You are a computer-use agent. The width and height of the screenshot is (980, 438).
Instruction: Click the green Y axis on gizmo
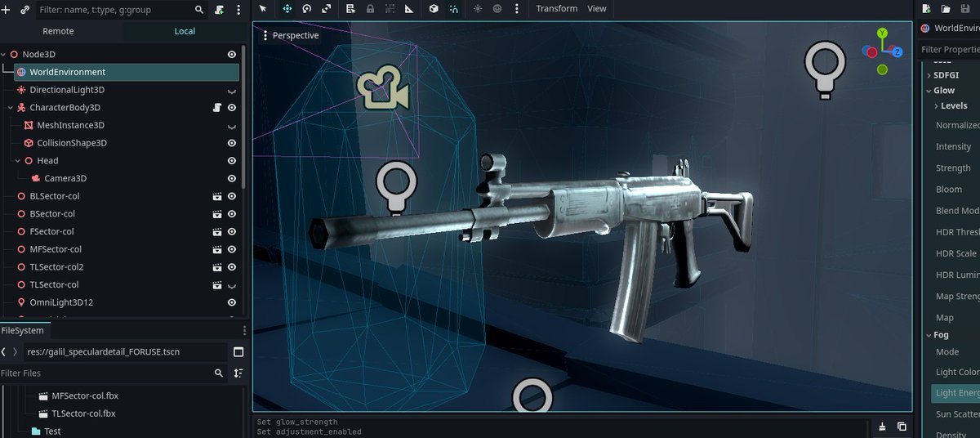882,34
